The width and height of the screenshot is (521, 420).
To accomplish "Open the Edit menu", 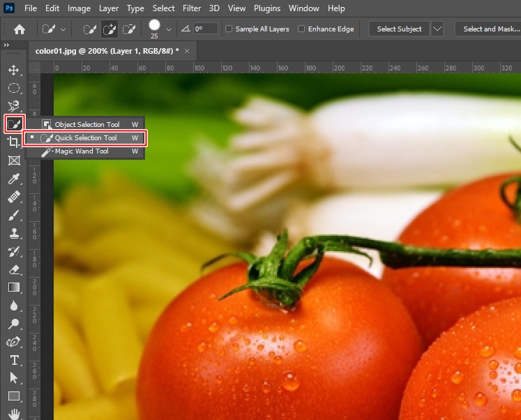I will [x=52, y=8].
